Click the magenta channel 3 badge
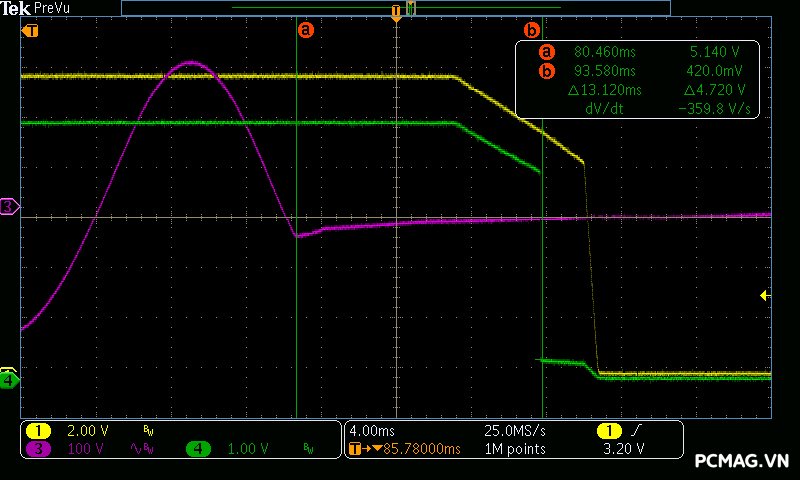The width and height of the screenshot is (800, 480). (38, 449)
